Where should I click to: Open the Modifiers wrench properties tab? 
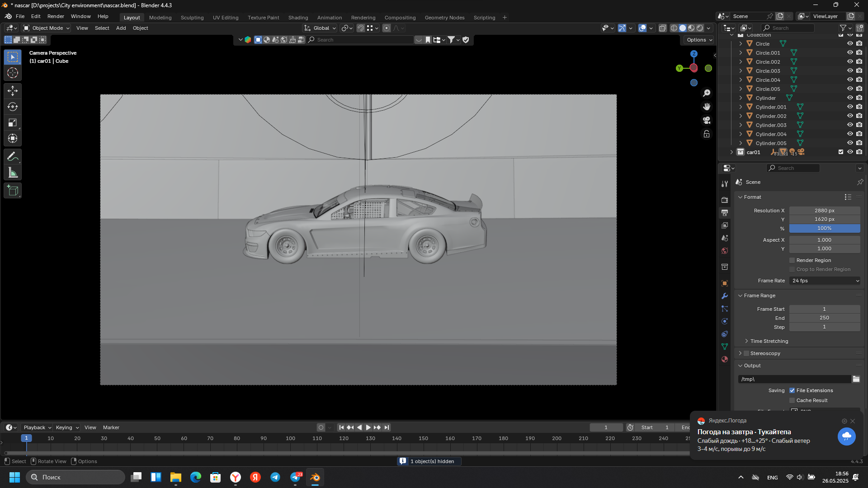click(725, 296)
